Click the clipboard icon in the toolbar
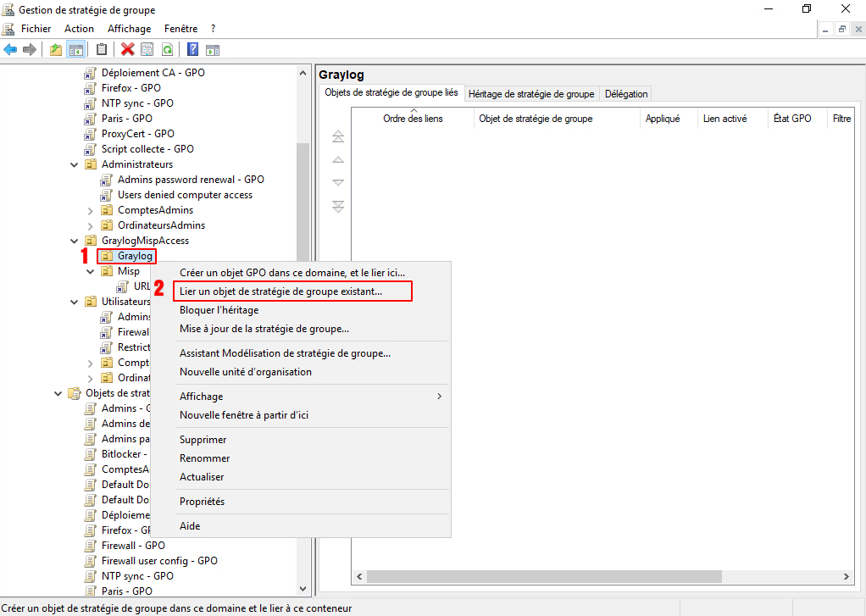This screenshot has height=616, width=866. coord(102,50)
